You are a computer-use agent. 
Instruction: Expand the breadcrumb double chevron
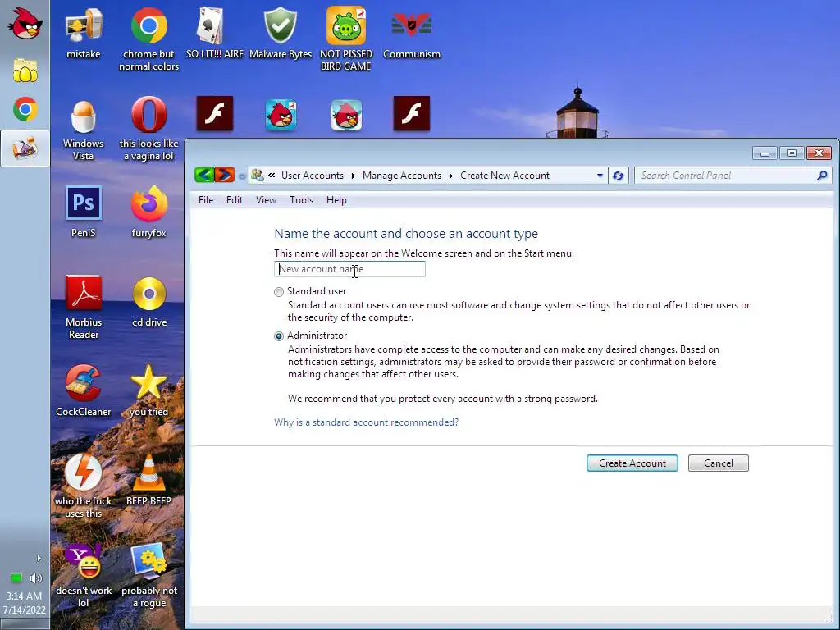pyautogui.click(x=272, y=176)
